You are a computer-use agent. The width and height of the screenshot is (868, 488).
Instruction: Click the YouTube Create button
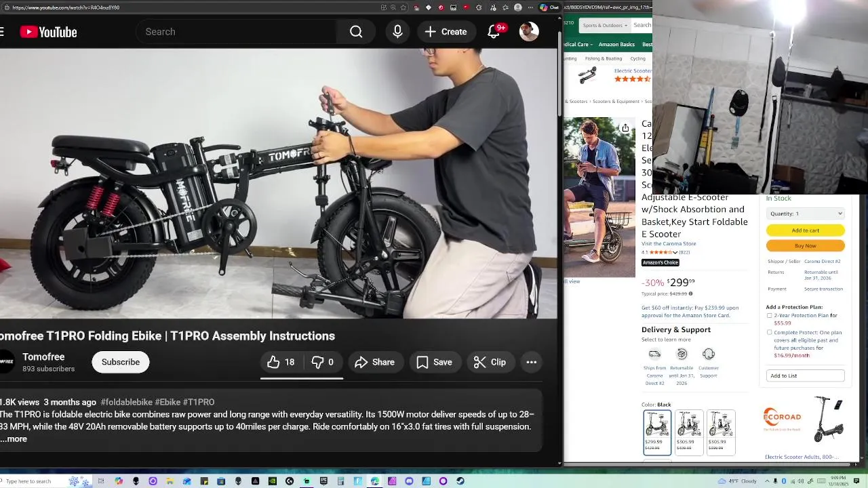[446, 32]
